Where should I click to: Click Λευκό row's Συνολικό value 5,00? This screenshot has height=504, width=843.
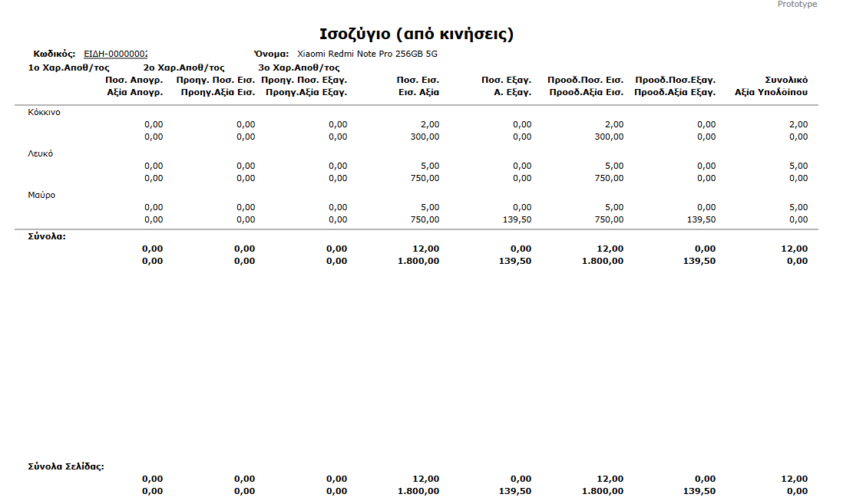coord(798,166)
